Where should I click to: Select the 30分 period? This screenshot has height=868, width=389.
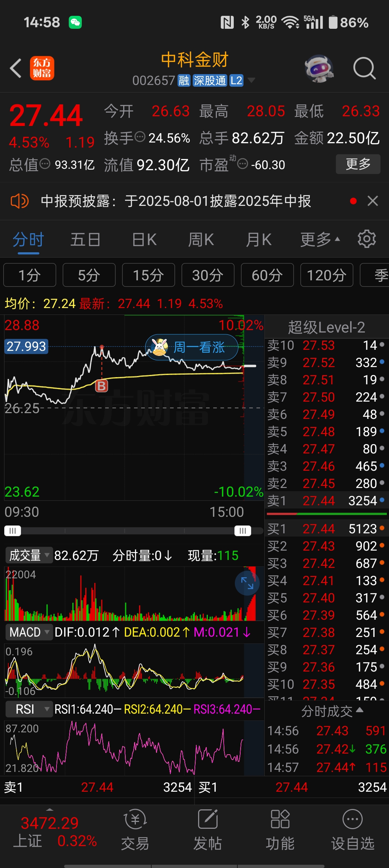(x=208, y=275)
